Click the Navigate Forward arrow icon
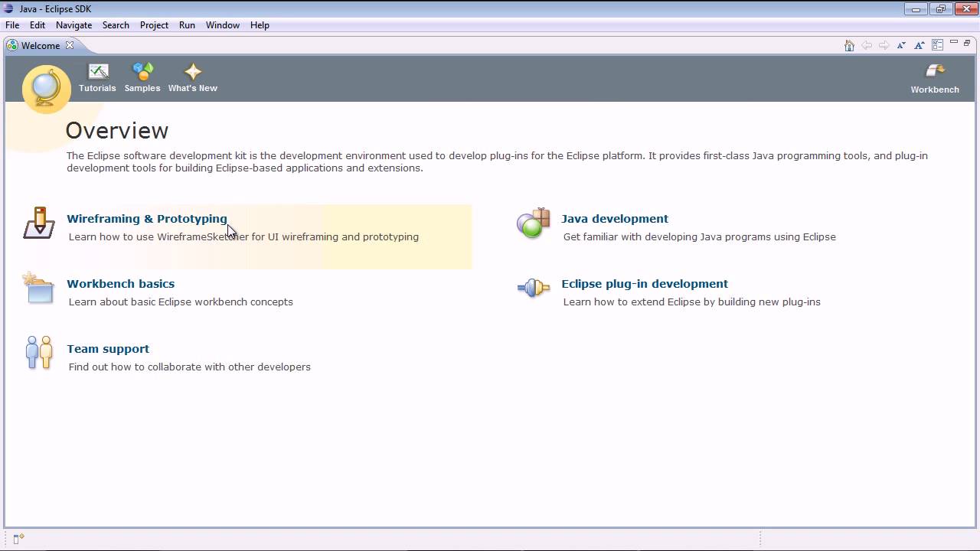Image resolution: width=980 pixels, height=551 pixels. [x=884, y=46]
